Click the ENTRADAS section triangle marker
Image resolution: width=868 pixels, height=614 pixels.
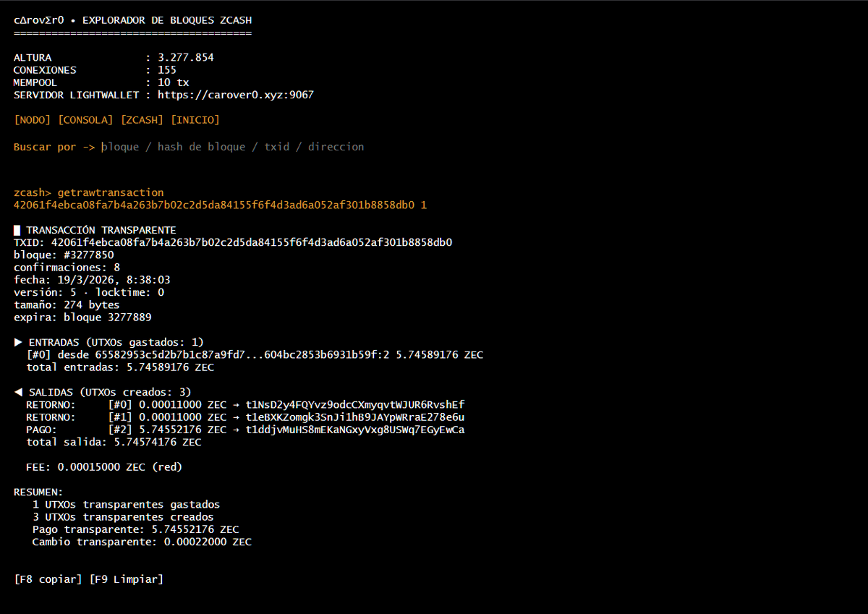18,342
